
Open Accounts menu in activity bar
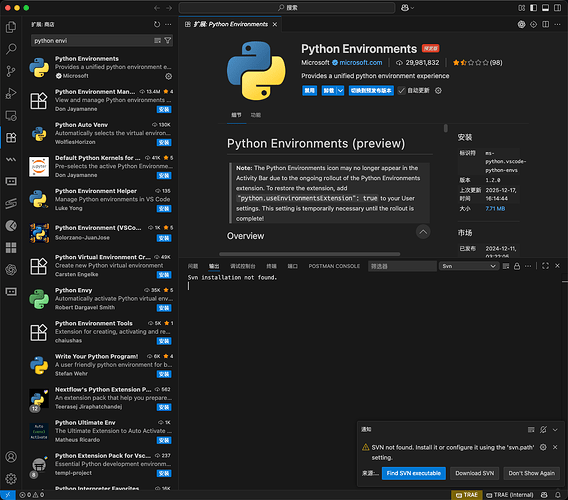tap(11, 457)
